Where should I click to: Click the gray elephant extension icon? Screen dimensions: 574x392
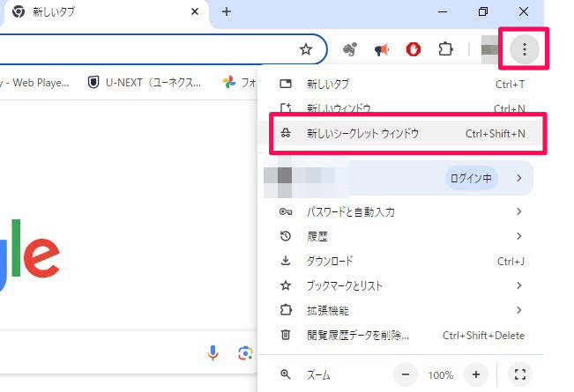pyautogui.click(x=350, y=50)
